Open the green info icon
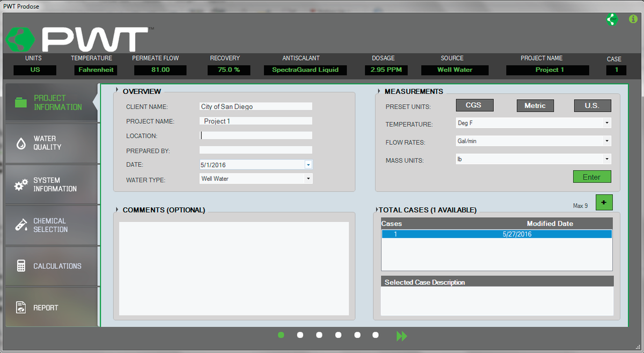 tap(633, 19)
